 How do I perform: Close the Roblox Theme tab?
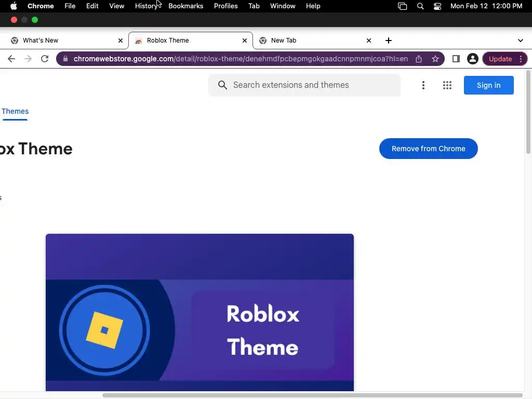[x=245, y=41]
